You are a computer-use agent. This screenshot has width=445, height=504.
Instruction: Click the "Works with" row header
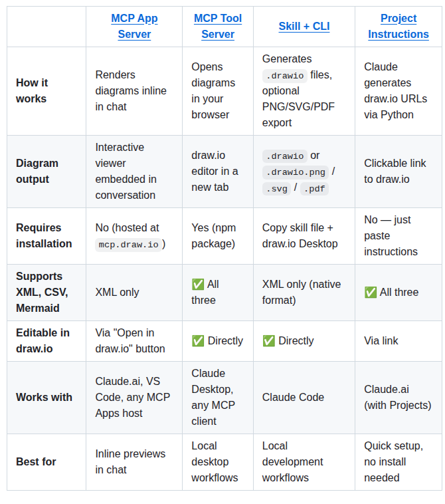click(x=44, y=398)
